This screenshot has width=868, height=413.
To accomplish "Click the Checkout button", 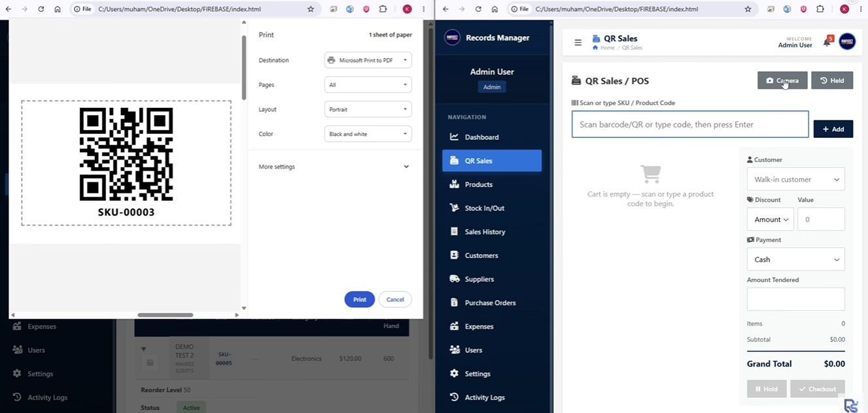I will tap(818, 389).
